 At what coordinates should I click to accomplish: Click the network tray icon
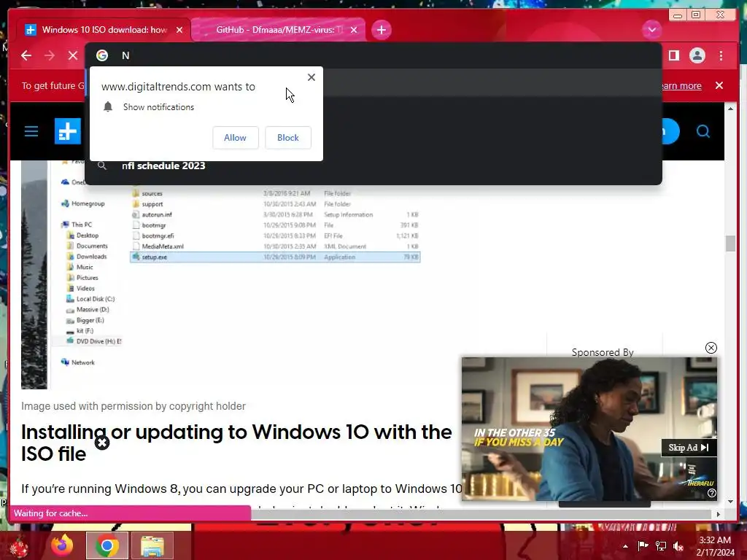[x=661, y=545]
